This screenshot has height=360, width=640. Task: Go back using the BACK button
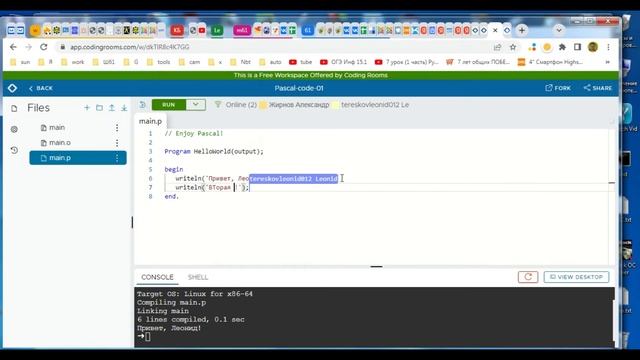coord(41,88)
